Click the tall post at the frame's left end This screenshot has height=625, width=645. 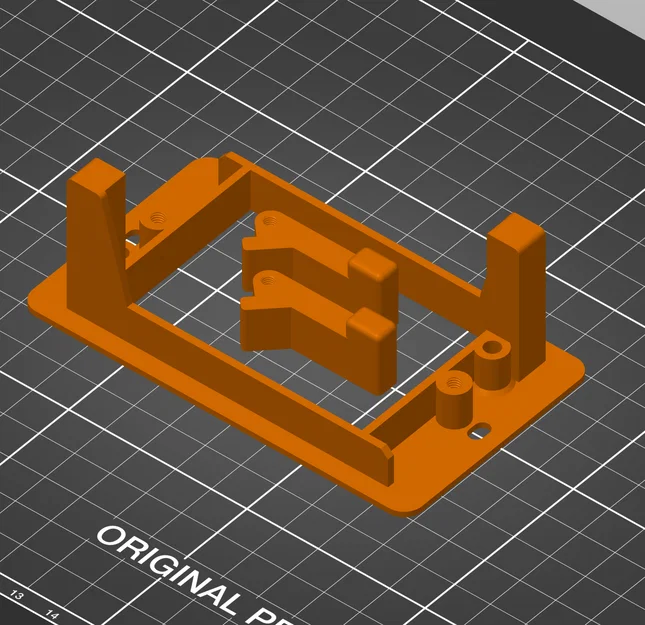[x=96, y=239]
